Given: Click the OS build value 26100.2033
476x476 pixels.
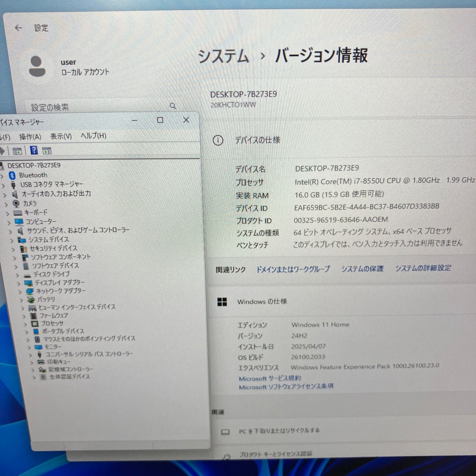Looking at the screenshot, I should point(308,357).
